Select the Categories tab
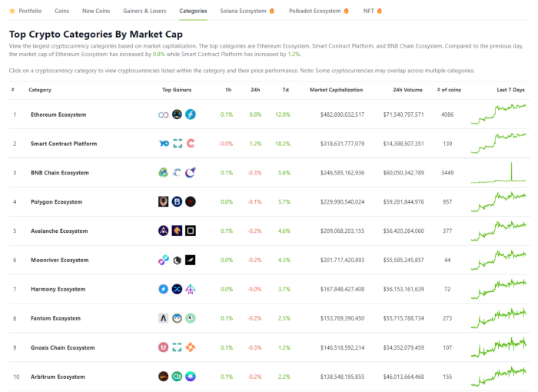 coord(193,11)
